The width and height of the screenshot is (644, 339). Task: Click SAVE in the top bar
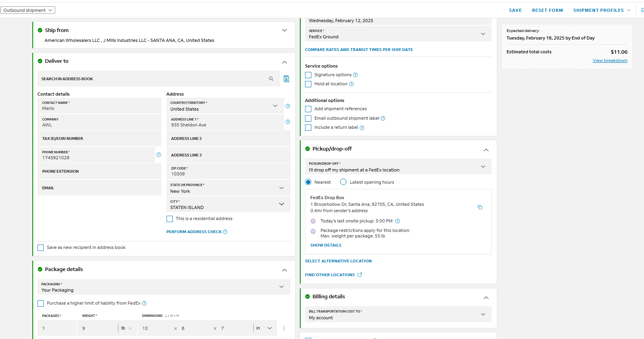(x=515, y=10)
